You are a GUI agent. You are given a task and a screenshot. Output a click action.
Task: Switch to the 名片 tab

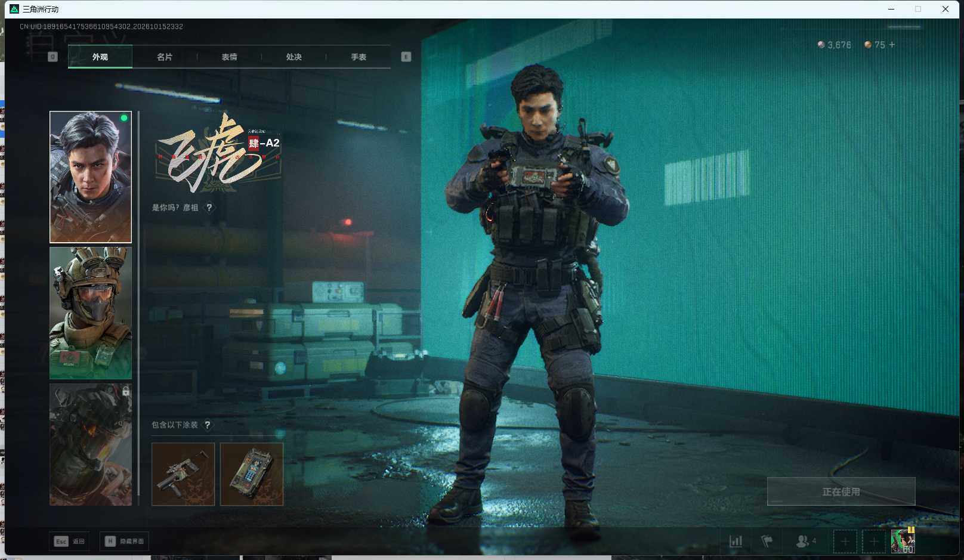165,57
